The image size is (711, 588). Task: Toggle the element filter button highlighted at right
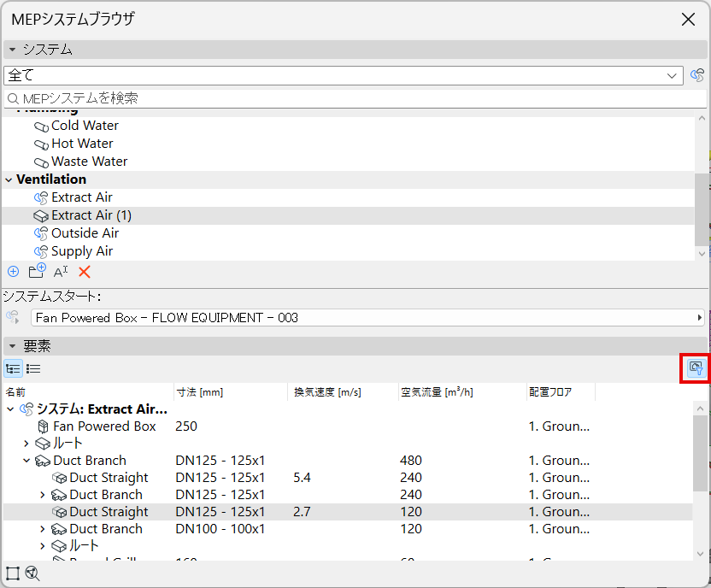[x=696, y=368]
